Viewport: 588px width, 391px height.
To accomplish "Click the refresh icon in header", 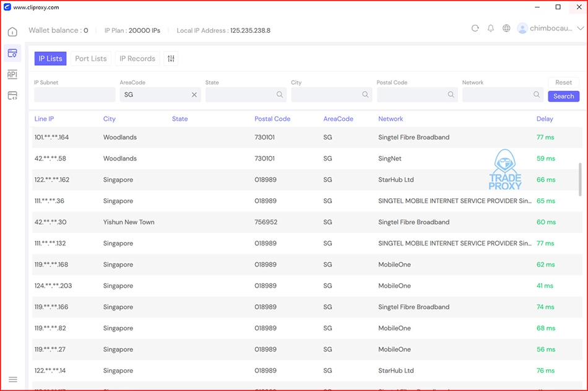I will tap(475, 28).
